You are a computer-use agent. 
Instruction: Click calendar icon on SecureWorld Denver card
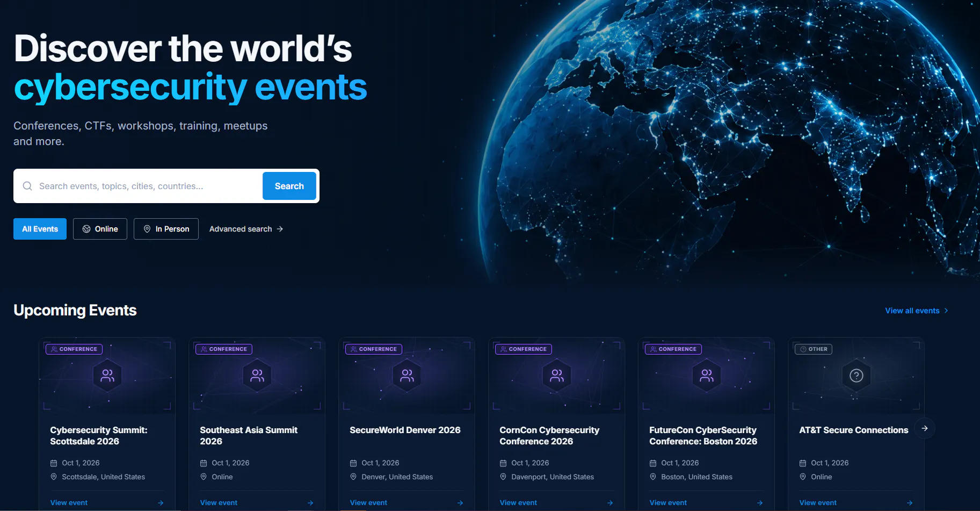(x=353, y=463)
